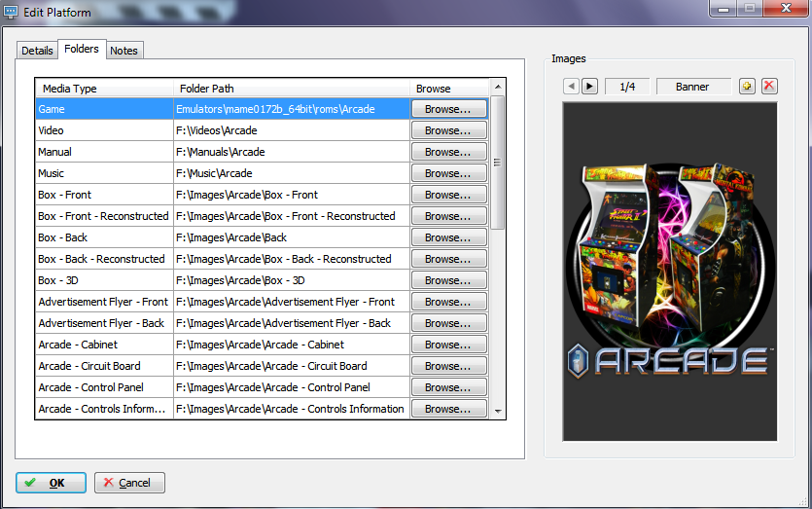Click the F:\Music\Arcade path cell

tap(292, 173)
